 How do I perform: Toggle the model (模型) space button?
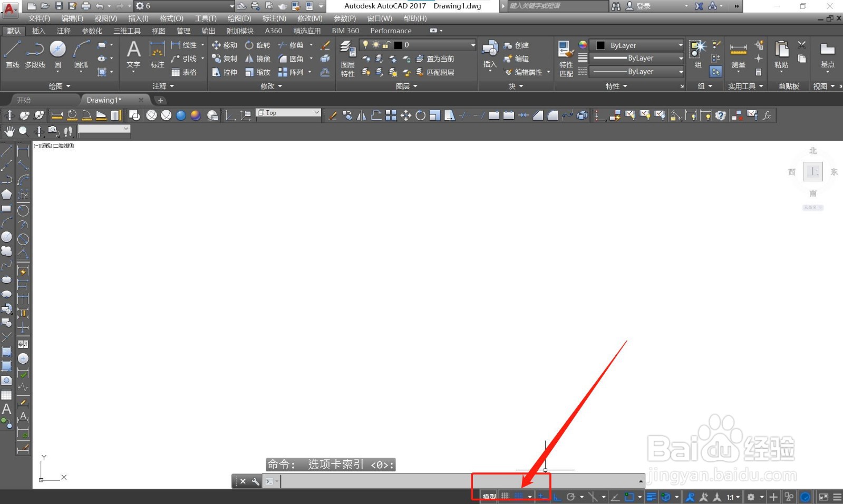coord(489,497)
